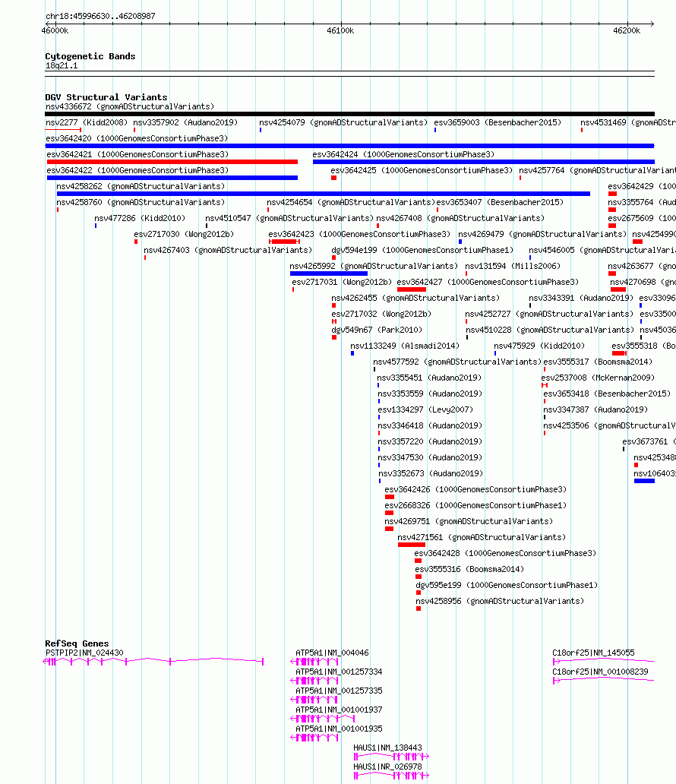The height and width of the screenshot is (784, 676).
Task: Click the nsv4258262 blue variant bar
Action: click(323, 194)
